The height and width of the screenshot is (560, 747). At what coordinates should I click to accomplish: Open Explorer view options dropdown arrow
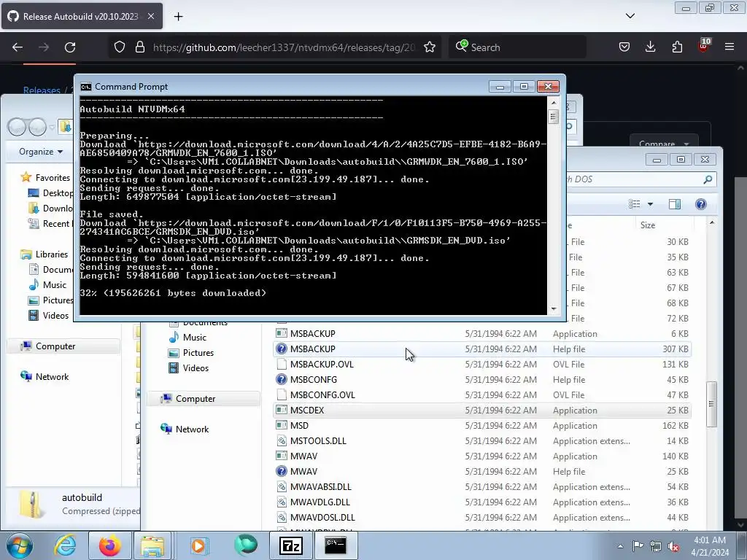(650, 204)
